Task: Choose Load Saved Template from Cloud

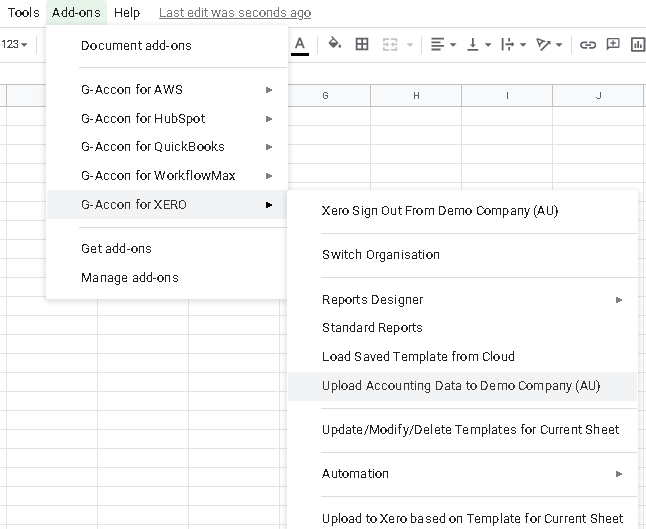Action: coord(462,357)
